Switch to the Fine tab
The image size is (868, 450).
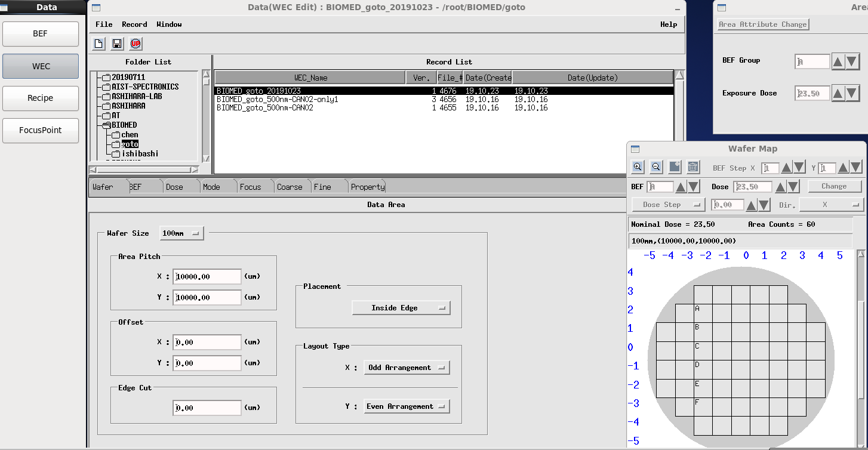[330, 187]
